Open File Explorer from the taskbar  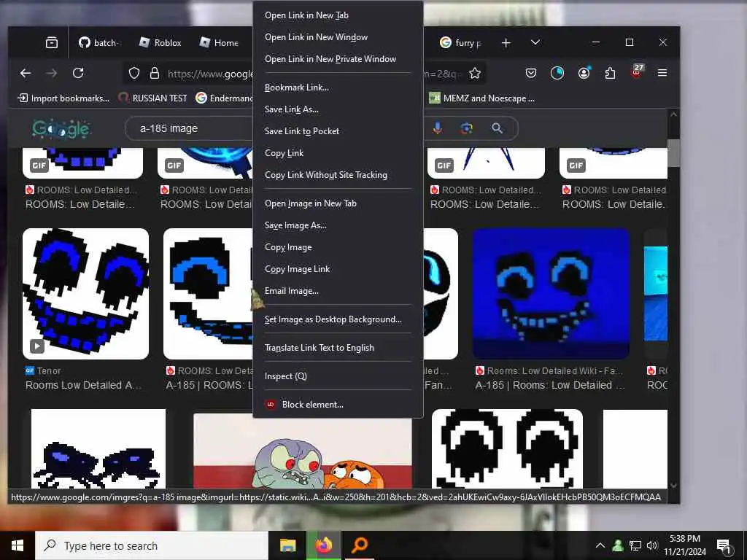(287, 545)
